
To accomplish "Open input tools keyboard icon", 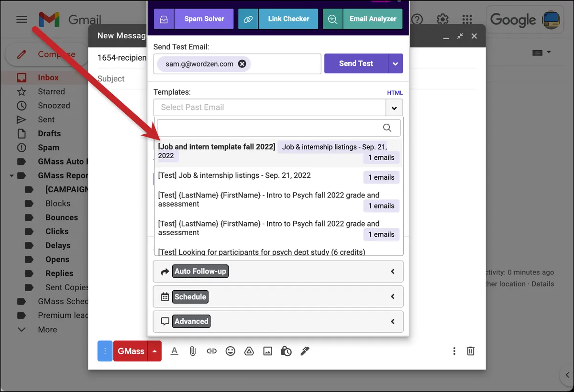I will point(537,52).
